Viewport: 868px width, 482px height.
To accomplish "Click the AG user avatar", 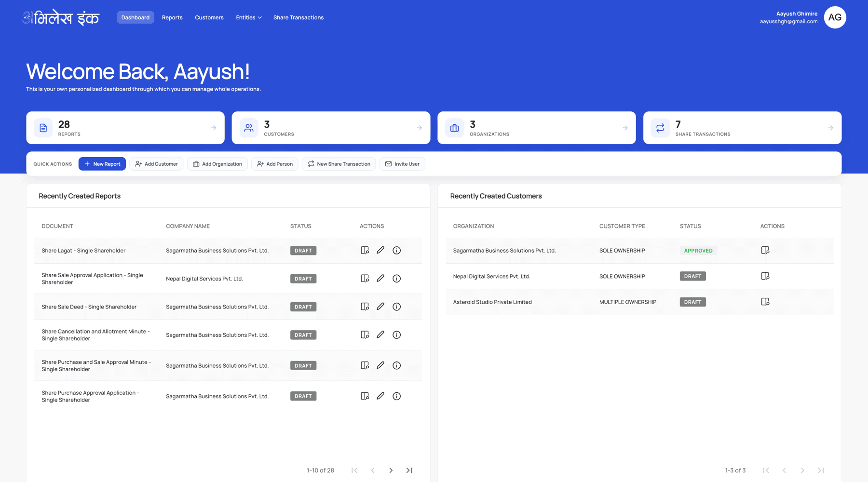I will tap(835, 17).
